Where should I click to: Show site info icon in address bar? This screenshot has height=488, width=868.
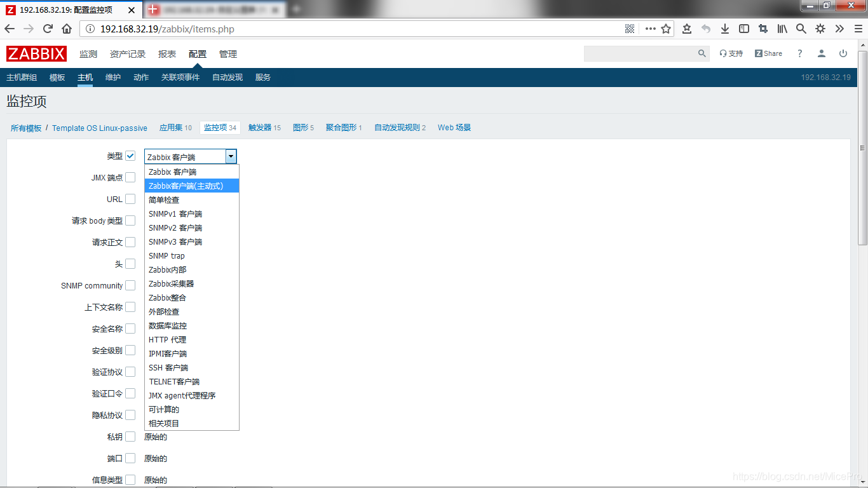pyautogui.click(x=90, y=29)
